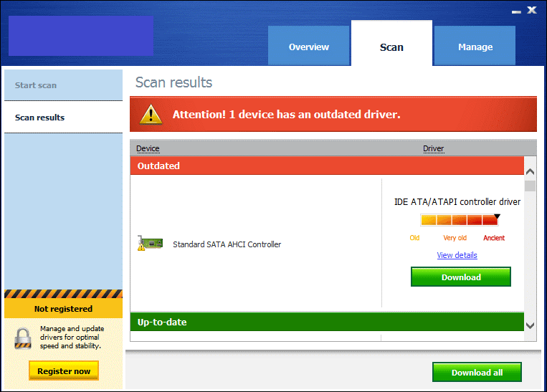Open the View details link
Image resolution: width=547 pixels, height=392 pixels.
[457, 255]
